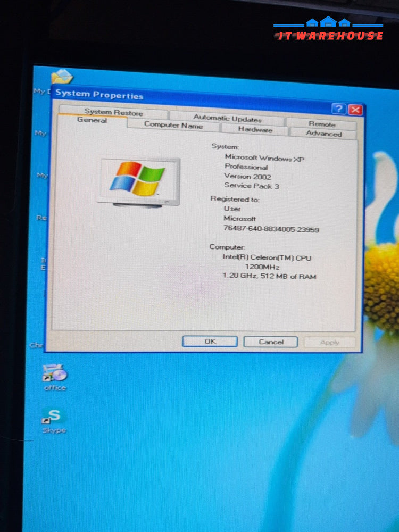Click the OK button

[210, 342]
